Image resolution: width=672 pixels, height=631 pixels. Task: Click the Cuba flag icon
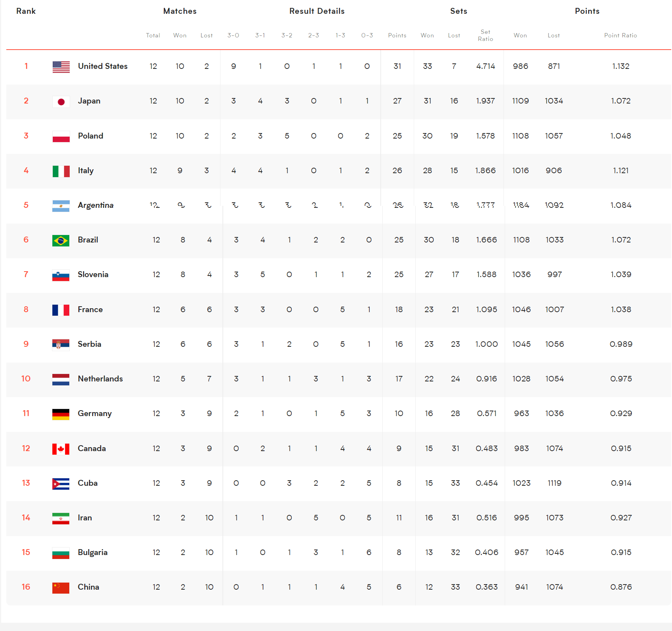pyautogui.click(x=61, y=484)
